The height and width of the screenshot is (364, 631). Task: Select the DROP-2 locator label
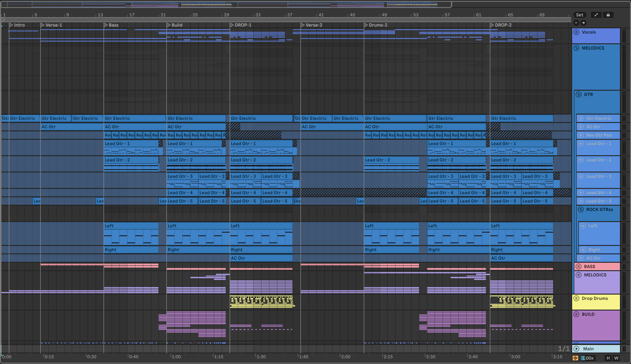pyautogui.click(x=503, y=25)
